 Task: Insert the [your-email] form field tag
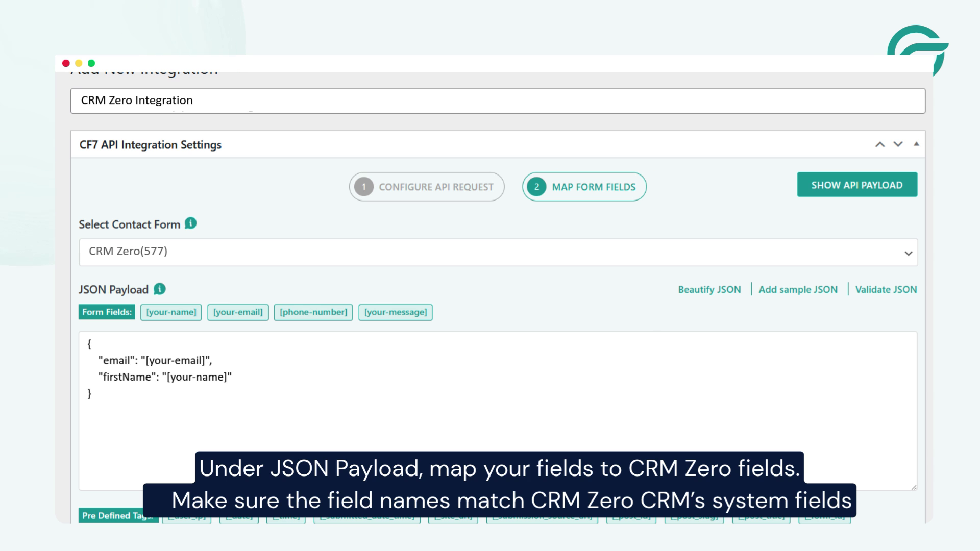(x=238, y=312)
